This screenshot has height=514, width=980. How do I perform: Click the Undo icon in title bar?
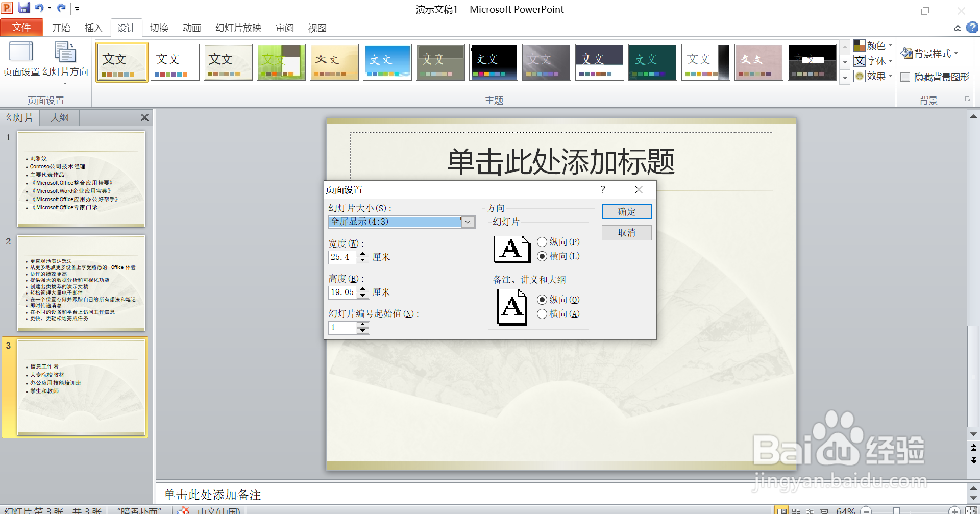[x=39, y=8]
